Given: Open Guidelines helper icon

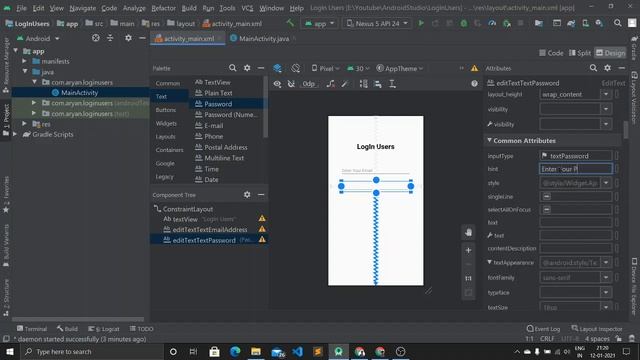Looking at the screenshot, I should tap(392, 84).
